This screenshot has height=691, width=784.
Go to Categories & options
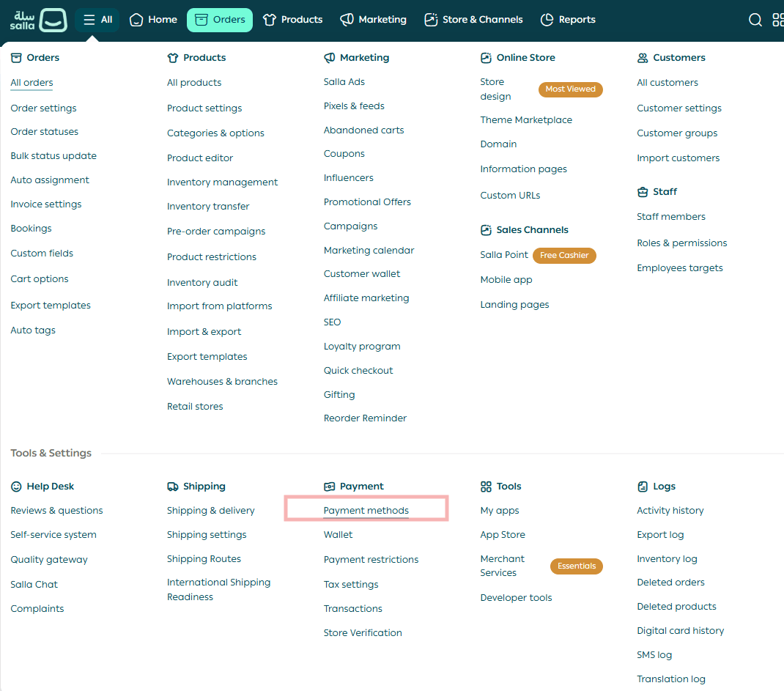(215, 133)
